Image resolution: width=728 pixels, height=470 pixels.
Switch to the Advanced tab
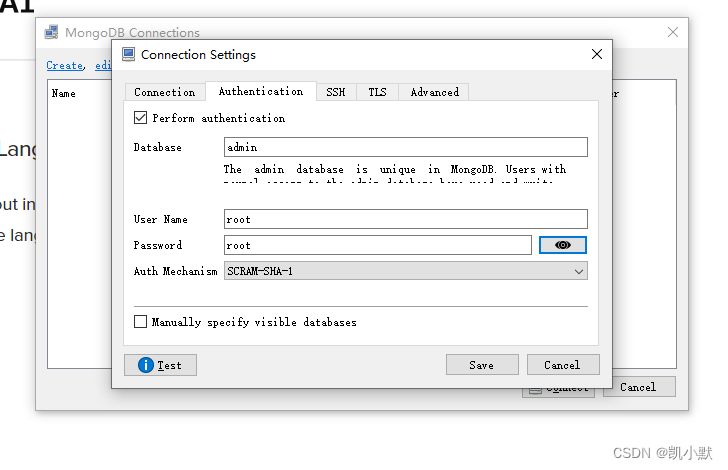435,92
